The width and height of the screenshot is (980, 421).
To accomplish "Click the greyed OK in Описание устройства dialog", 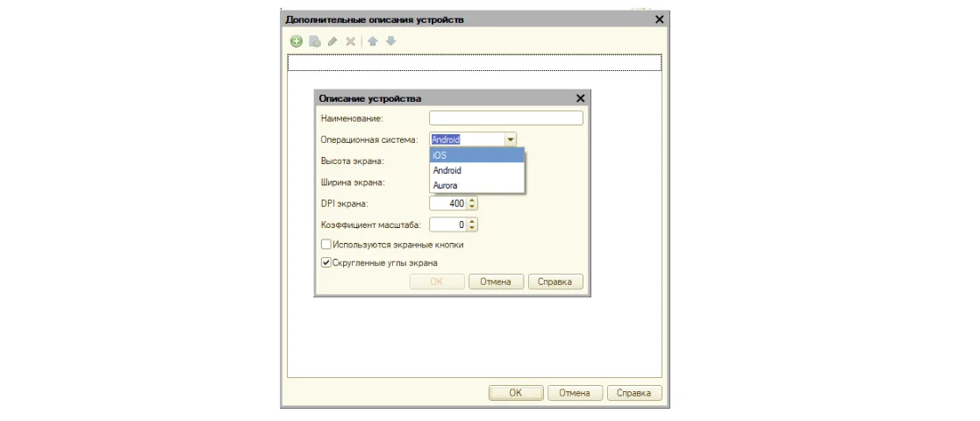I will (436, 282).
